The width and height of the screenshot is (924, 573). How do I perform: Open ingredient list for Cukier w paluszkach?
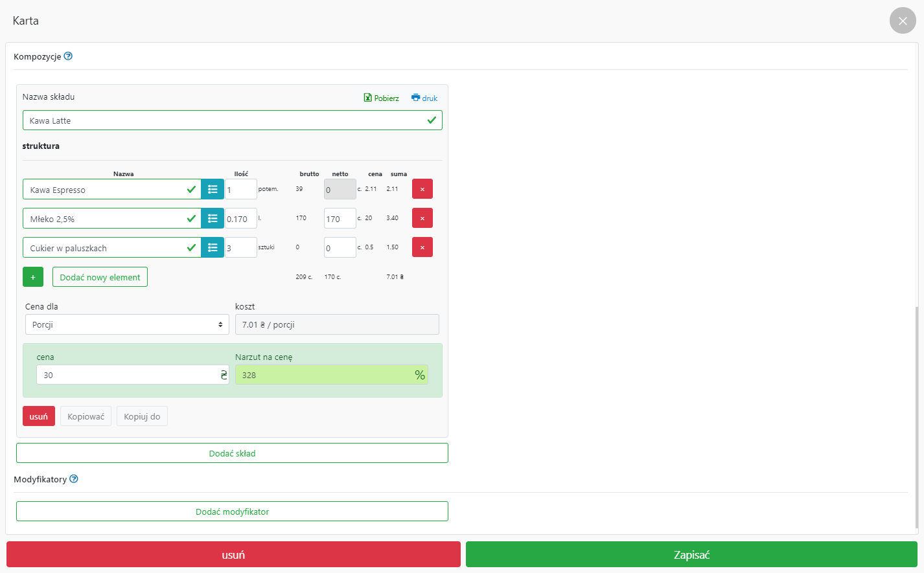[213, 248]
